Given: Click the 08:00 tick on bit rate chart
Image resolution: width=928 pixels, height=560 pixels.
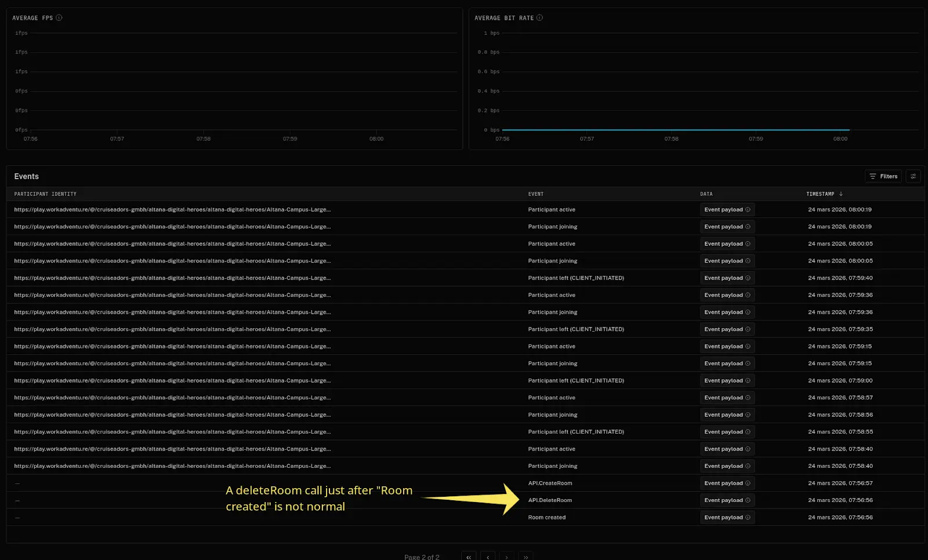Looking at the screenshot, I should point(840,139).
